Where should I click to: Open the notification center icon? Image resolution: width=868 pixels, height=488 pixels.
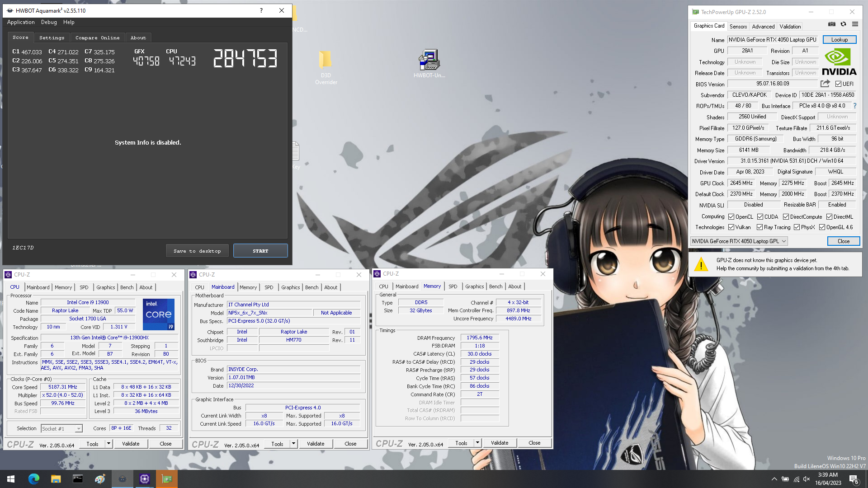(854, 479)
